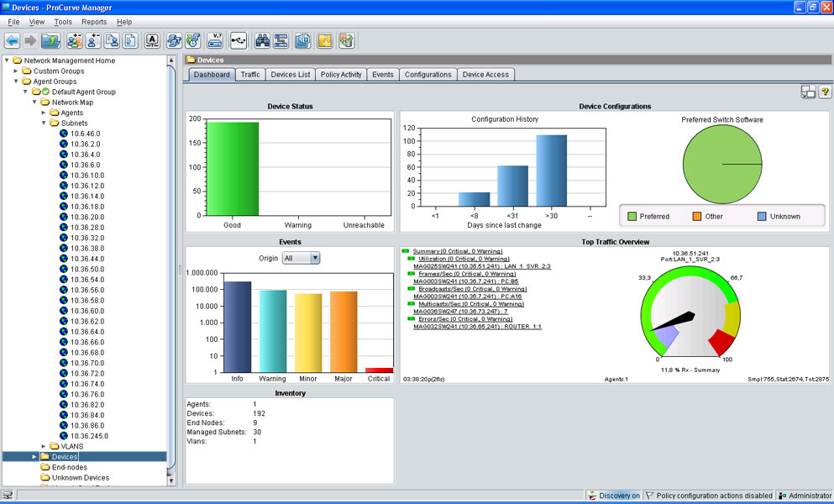Click the computer icon in the status bar

[x=8, y=495]
